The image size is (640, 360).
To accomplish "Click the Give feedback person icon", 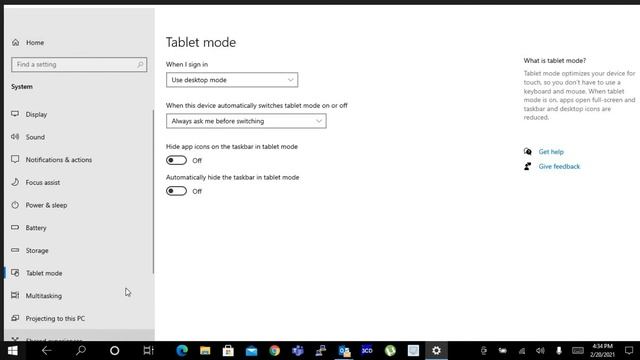I will [x=528, y=167].
